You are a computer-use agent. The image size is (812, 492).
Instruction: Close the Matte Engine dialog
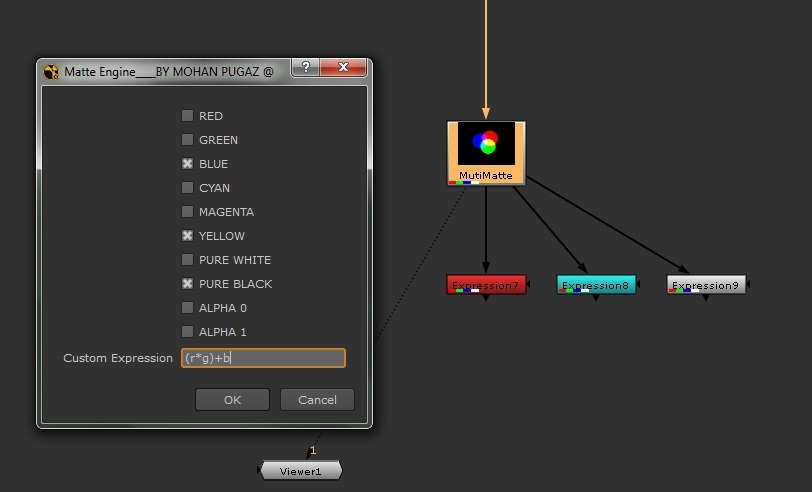(343, 68)
